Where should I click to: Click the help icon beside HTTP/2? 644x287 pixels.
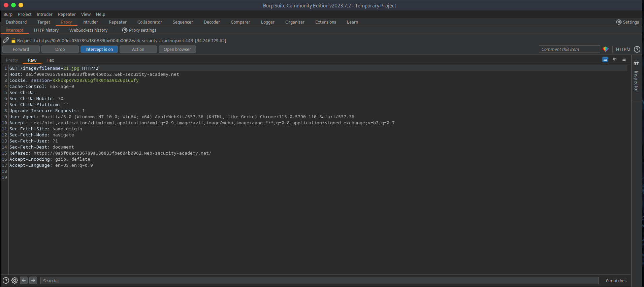click(637, 49)
